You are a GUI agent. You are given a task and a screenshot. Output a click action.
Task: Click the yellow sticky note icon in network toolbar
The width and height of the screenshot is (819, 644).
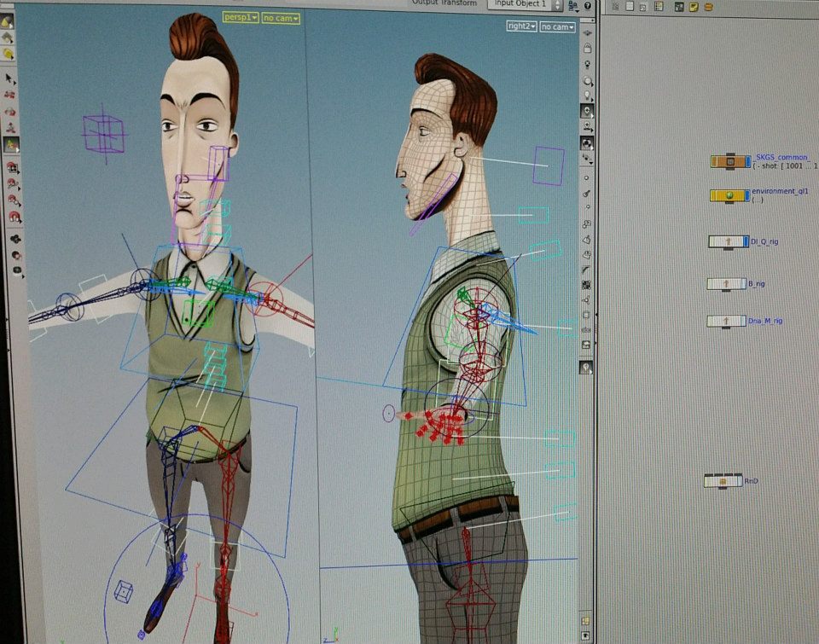click(694, 7)
